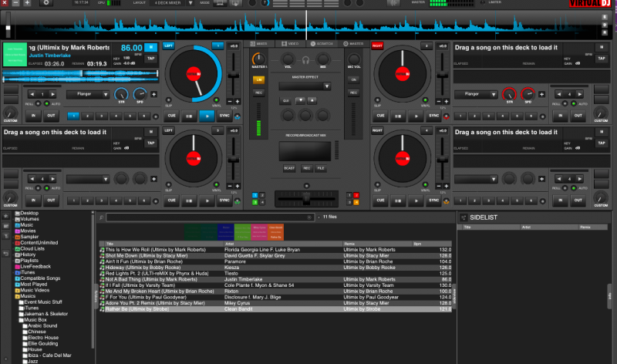The width and height of the screenshot is (617, 364).
Task: Increase loop size on deck 2
Action: click(x=579, y=94)
